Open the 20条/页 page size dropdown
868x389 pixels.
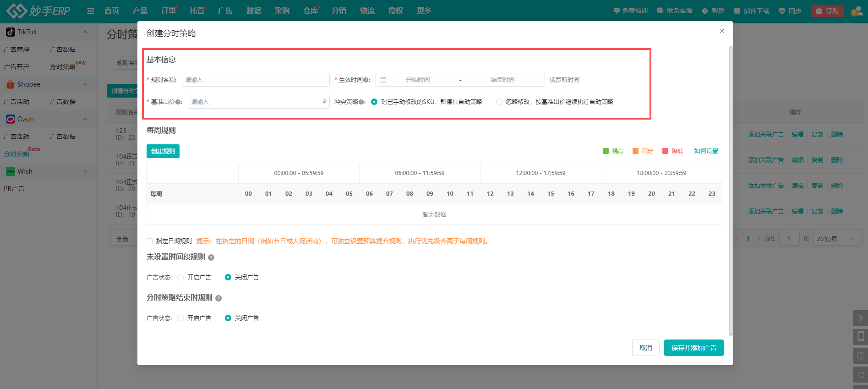[x=835, y=239]
